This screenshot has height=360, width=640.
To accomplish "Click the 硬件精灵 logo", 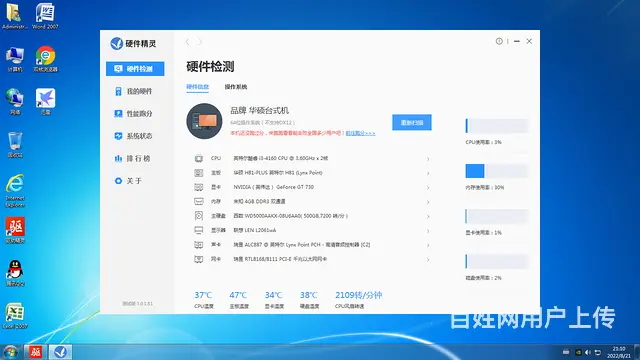I will (133, 43).
